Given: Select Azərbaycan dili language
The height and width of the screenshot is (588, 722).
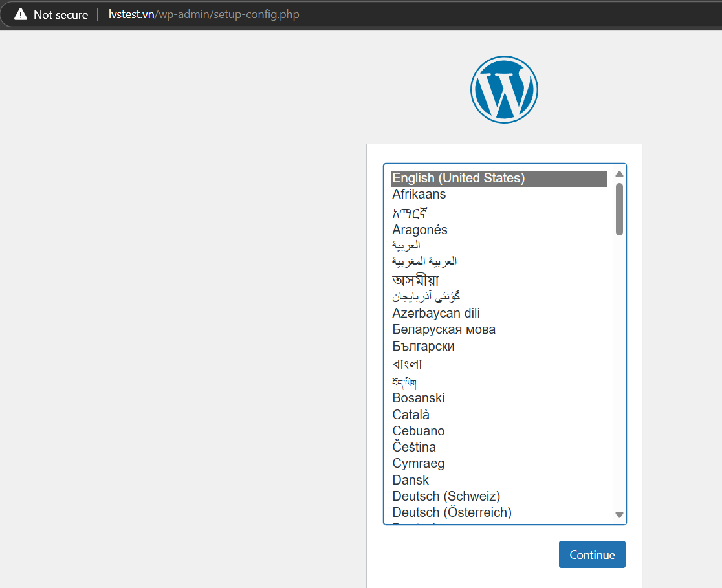Looking at the screenshot, I should click(x=499, y=313).
